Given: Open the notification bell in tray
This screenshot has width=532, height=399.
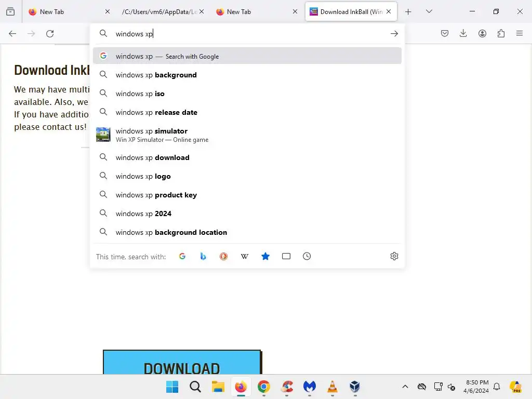Looking at the screenshot, I should (x=497, y=387).
